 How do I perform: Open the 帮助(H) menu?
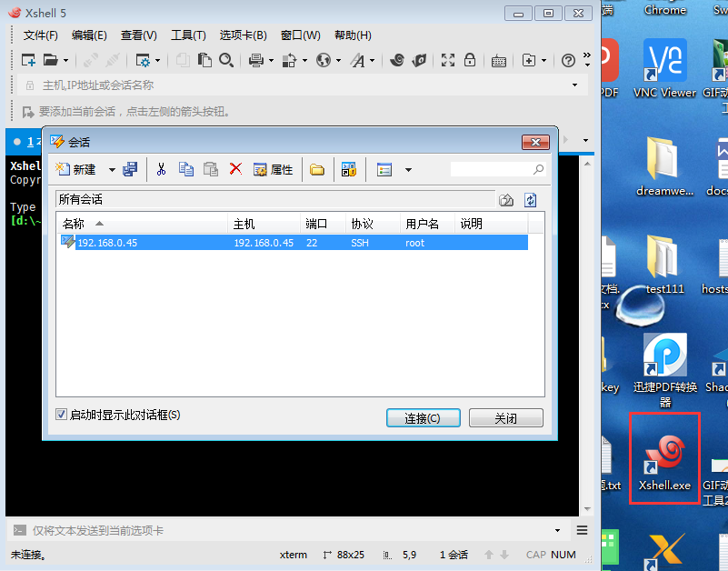pos(353,35)
